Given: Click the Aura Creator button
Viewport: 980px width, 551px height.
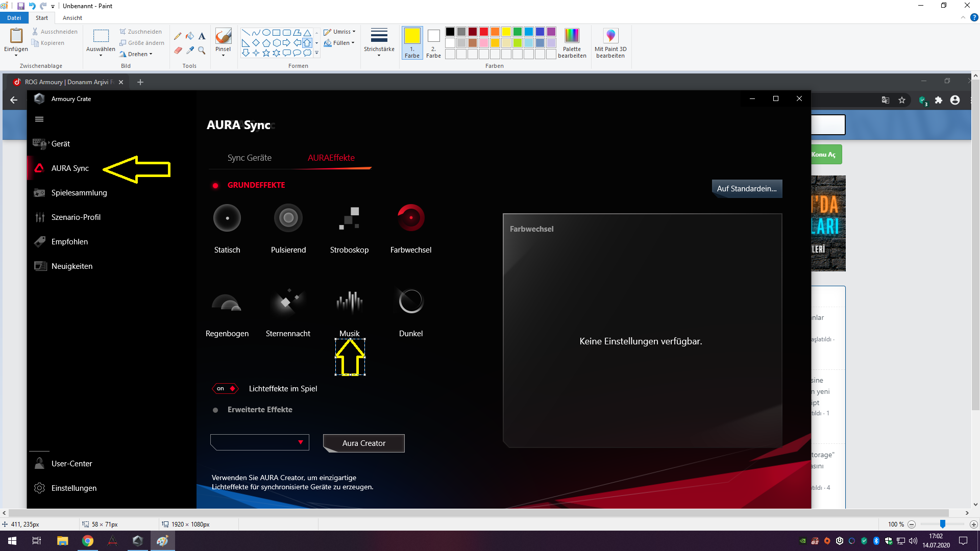Looking at the screenshot, I should coord(363,443).
